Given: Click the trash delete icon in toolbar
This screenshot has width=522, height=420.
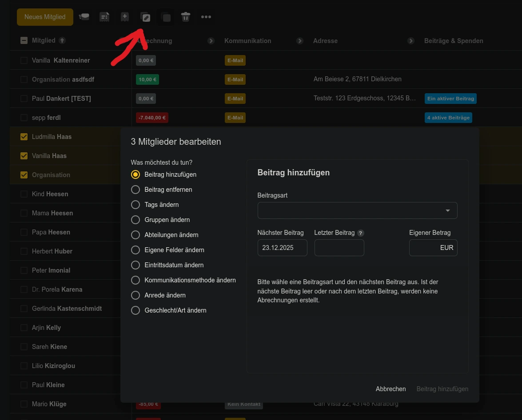Looking at the screenshot, I should (x=186, y=17).
